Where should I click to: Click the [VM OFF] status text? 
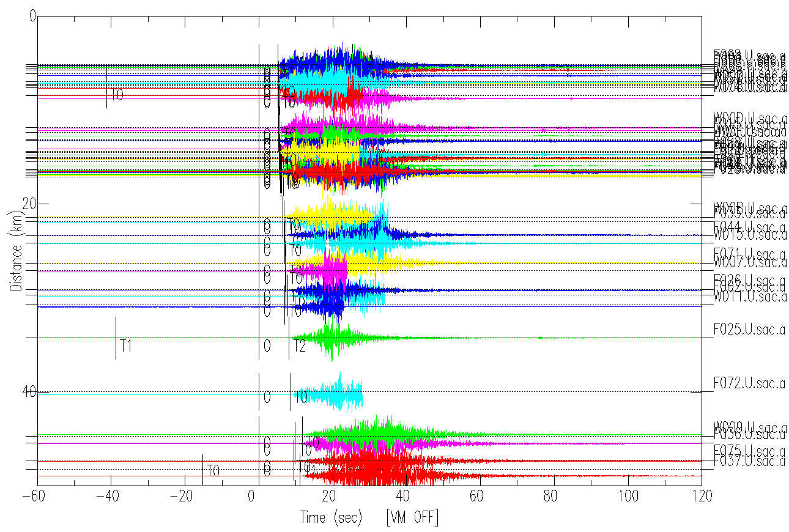click(412, 518)
